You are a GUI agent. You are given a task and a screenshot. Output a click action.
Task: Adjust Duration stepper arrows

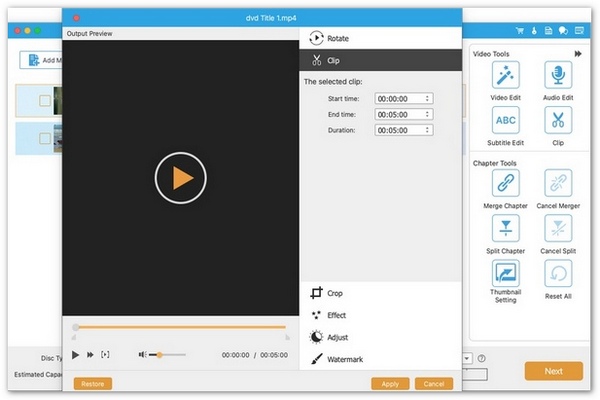point(427,130)
